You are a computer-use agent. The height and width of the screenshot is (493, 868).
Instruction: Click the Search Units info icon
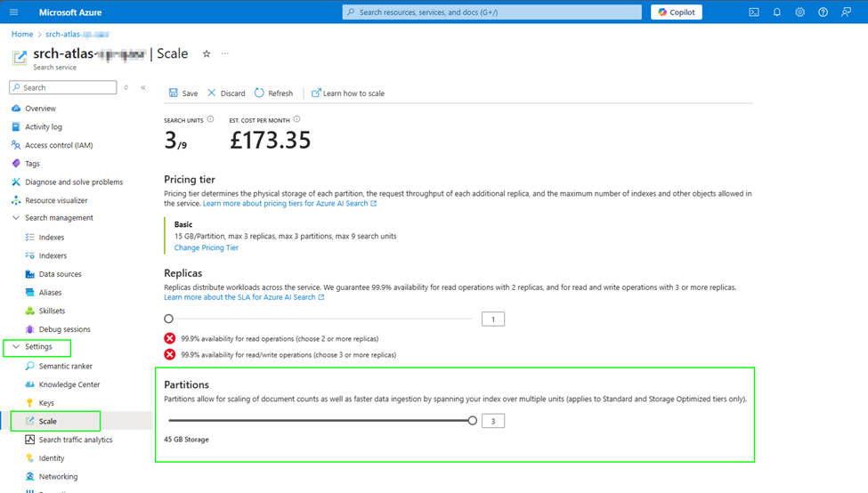pos(210,119)
